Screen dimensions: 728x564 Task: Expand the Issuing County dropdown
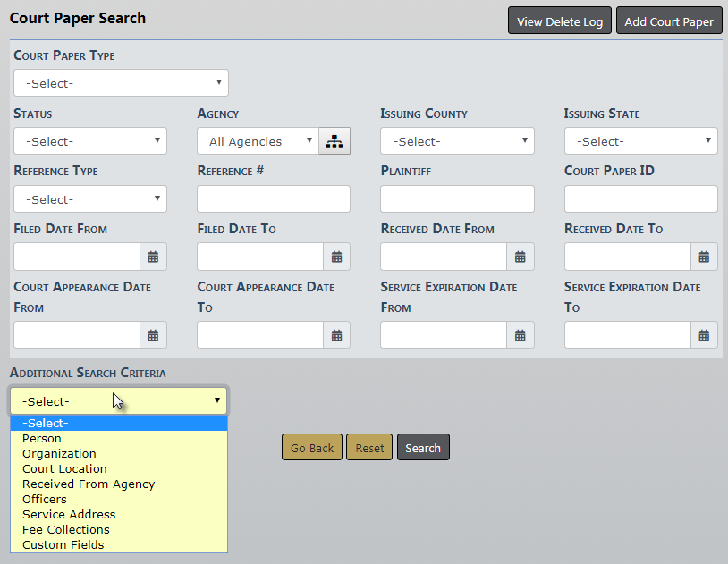457,141
